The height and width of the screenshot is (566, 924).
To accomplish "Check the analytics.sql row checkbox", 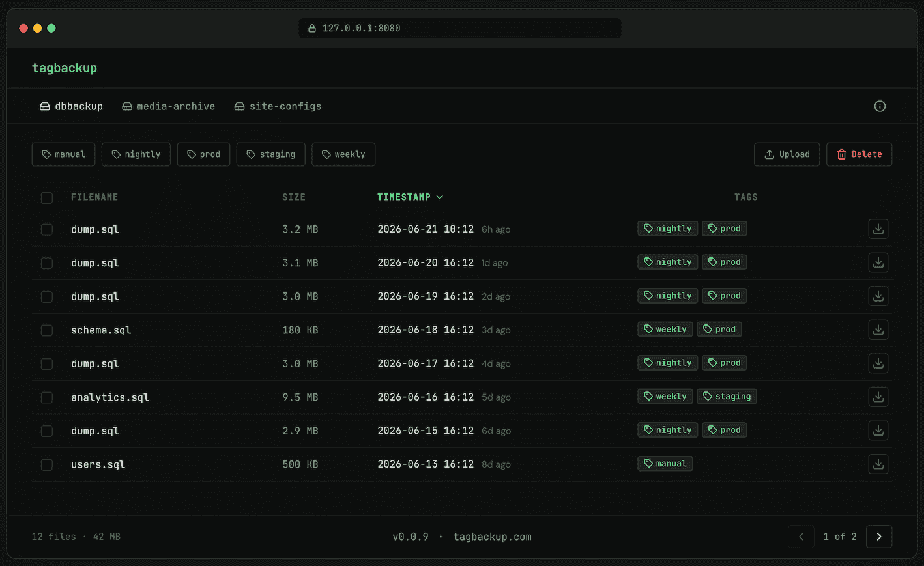I will click(47, 397).
